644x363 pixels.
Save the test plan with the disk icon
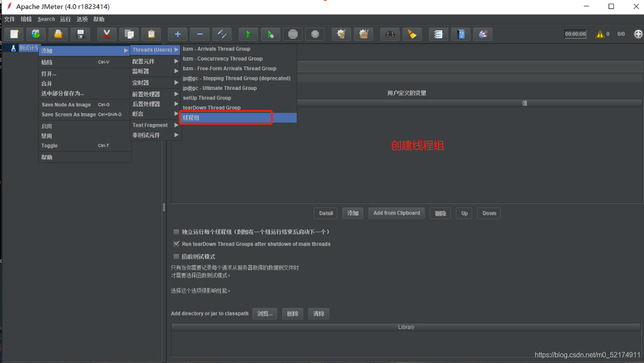80,34
